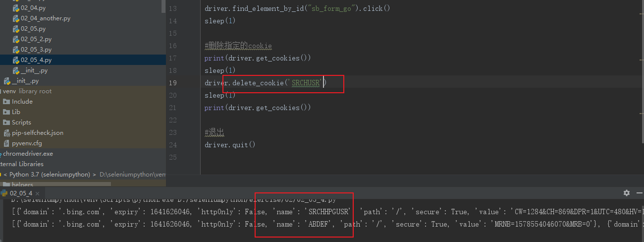Click the highlighted 02_05_4.py file
The image size is (644, 242).
(x=32, y=60)
